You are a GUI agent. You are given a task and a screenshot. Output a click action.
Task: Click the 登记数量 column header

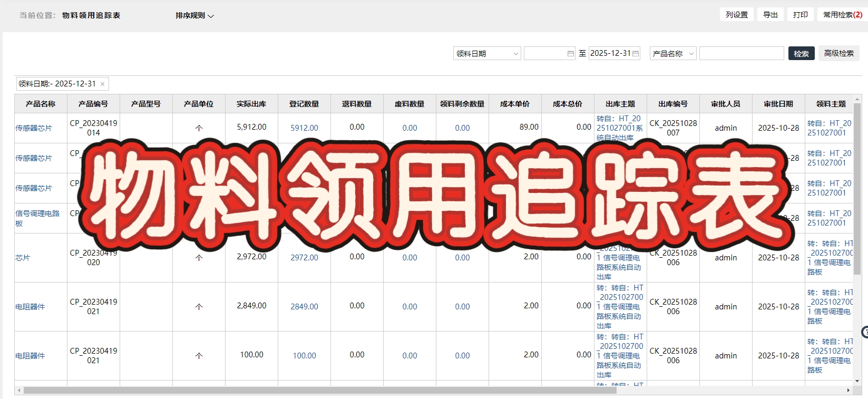[304, 104]
